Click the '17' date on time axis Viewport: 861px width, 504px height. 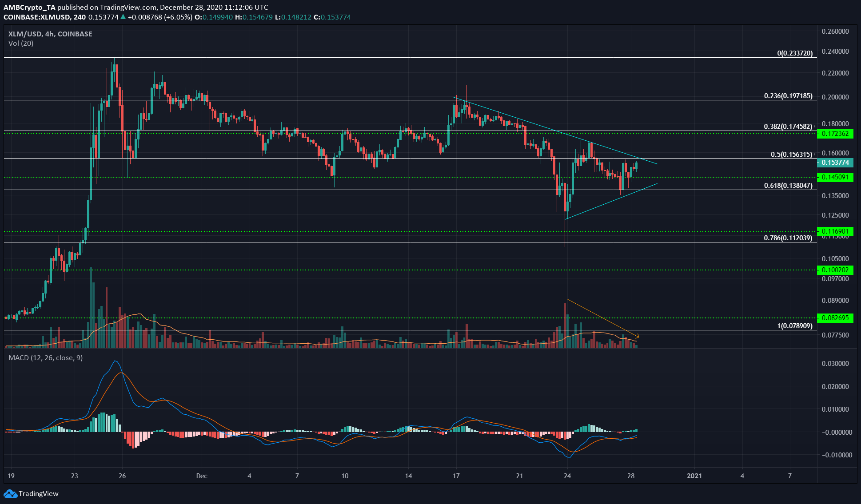point(456,476)
